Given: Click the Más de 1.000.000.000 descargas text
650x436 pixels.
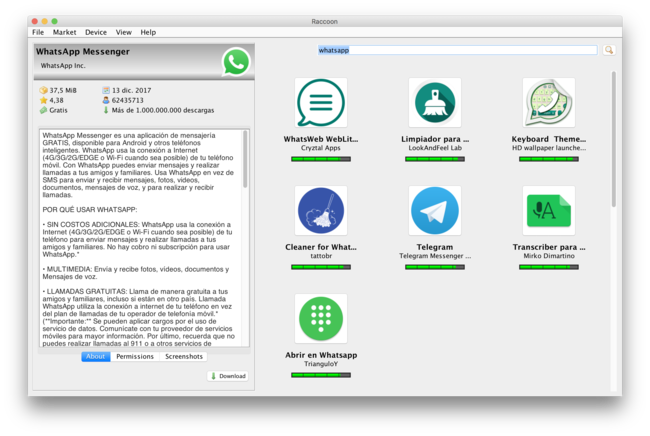Looking at the screenshot, I should click(163, 110).
